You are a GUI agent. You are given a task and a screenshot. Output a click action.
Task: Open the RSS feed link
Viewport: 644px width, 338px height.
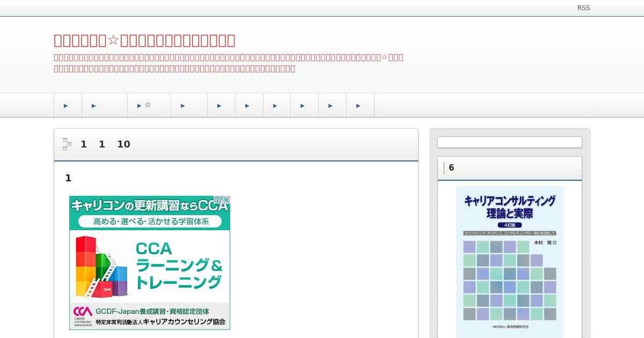pos(583,8)
